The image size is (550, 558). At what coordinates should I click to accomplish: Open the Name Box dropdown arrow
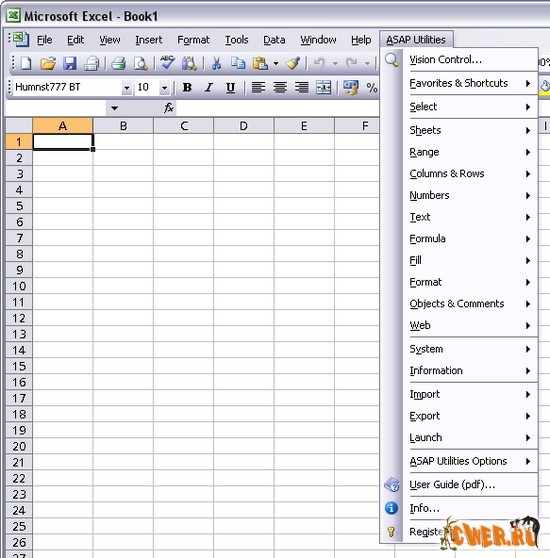pyautogui.click(x=114, y=108)
